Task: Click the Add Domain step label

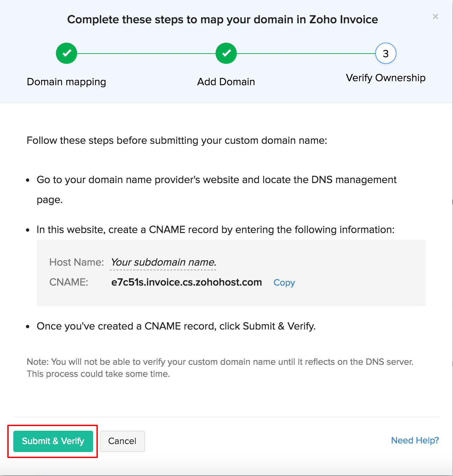Action: [x=226, y=82]
